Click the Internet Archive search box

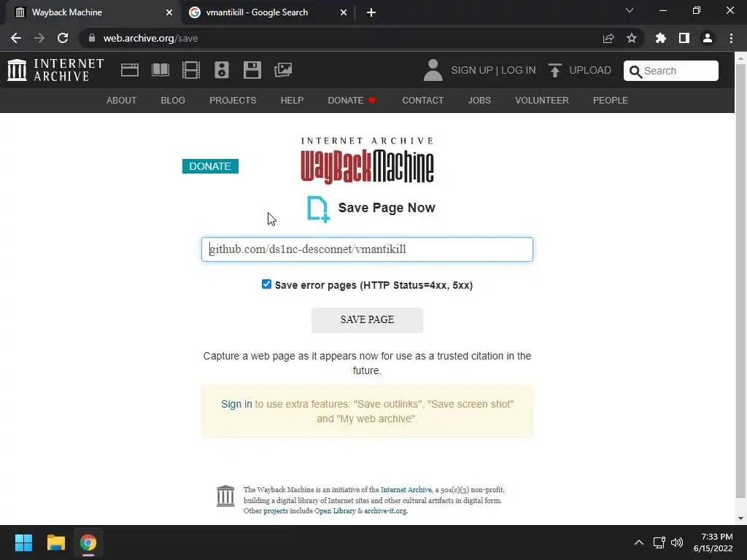tap(671, 71)
